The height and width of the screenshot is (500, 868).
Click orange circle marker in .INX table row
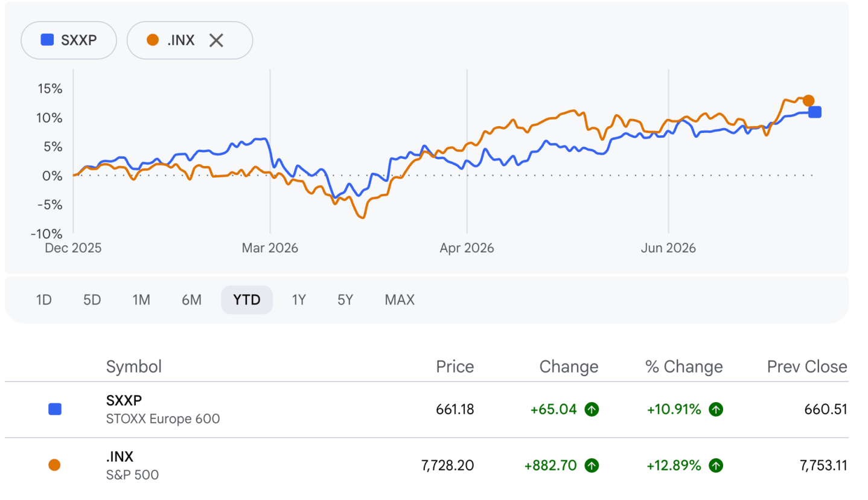coord(54,465)
